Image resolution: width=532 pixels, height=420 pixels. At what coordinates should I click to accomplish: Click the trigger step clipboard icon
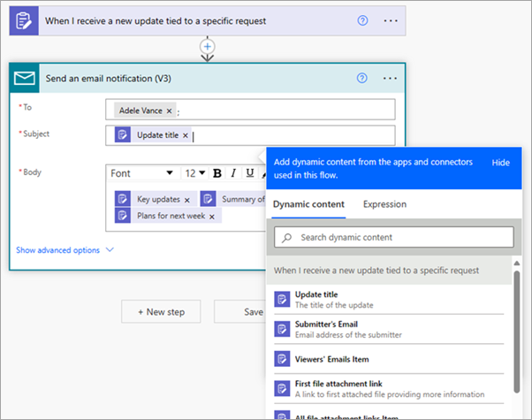pos(24,20)
